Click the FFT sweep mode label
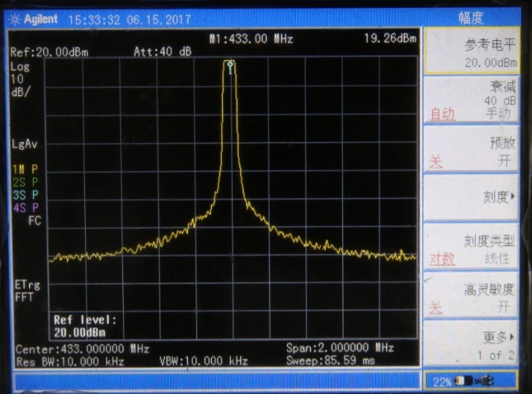Screen dimensions: 532x394 [x=23, y=298]
